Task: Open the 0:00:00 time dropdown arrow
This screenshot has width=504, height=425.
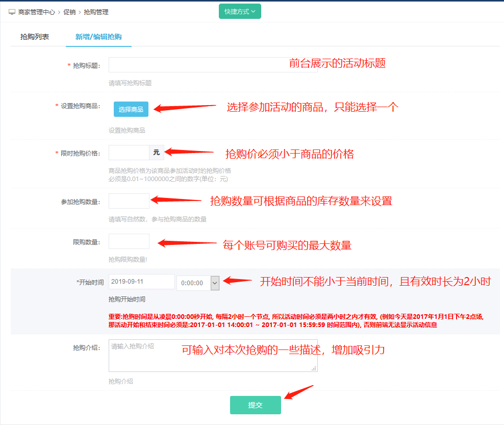Action: pyautogui.click(x=215, y=283)
